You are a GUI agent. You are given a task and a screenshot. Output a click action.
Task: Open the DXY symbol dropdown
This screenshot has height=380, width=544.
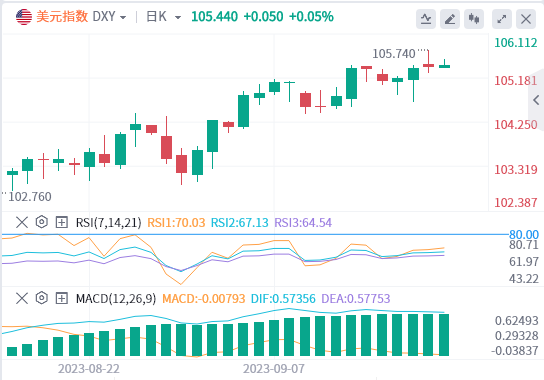click(123, 17)
